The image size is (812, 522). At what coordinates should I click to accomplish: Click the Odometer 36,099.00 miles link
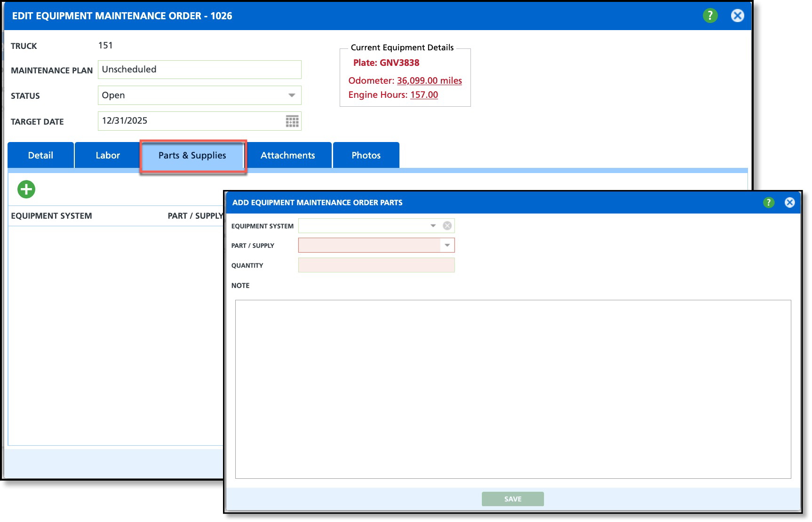(430, 80)
